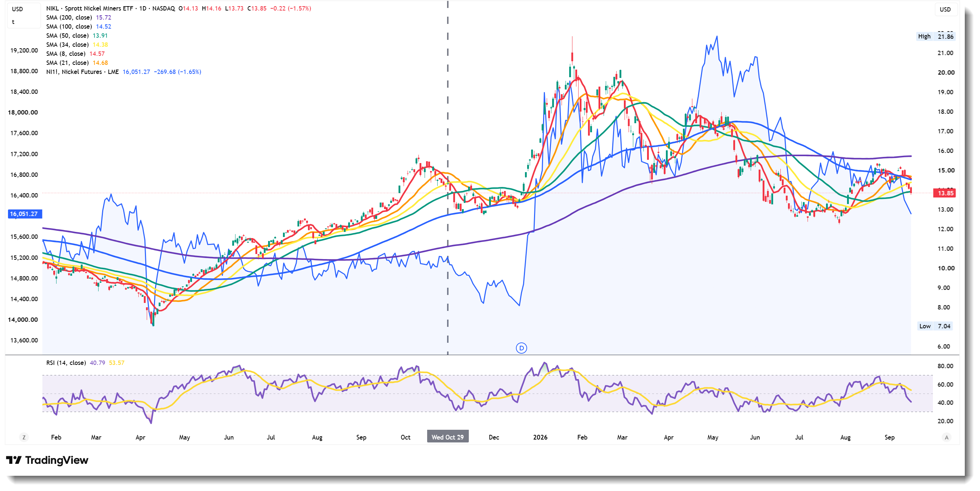Select the SMA (21, close) indicator legend
The width and height of the screenshot is (980, 491).
coord(67,63)
